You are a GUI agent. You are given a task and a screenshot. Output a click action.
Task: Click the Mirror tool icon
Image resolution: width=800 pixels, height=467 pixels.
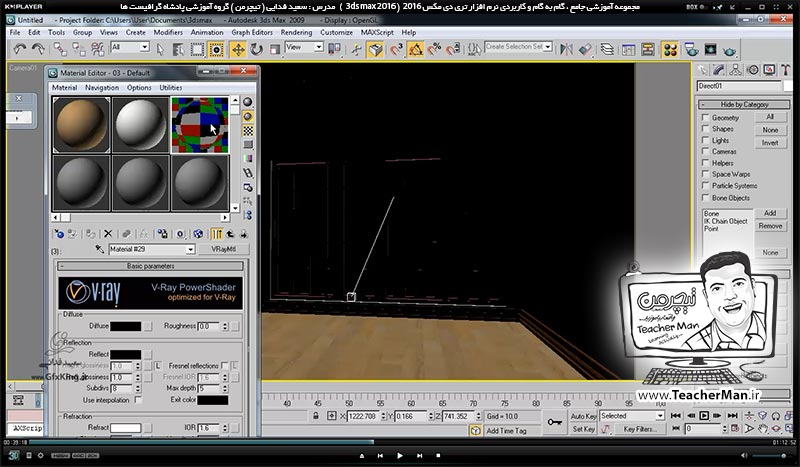coord(566,50)
